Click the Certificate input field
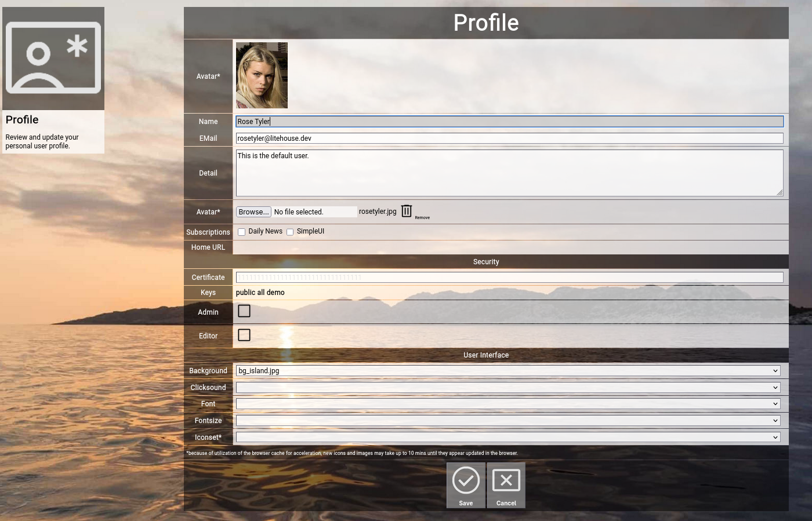This screenshot has width=812, height=521. pyautogui.click(x=509, y=278)
